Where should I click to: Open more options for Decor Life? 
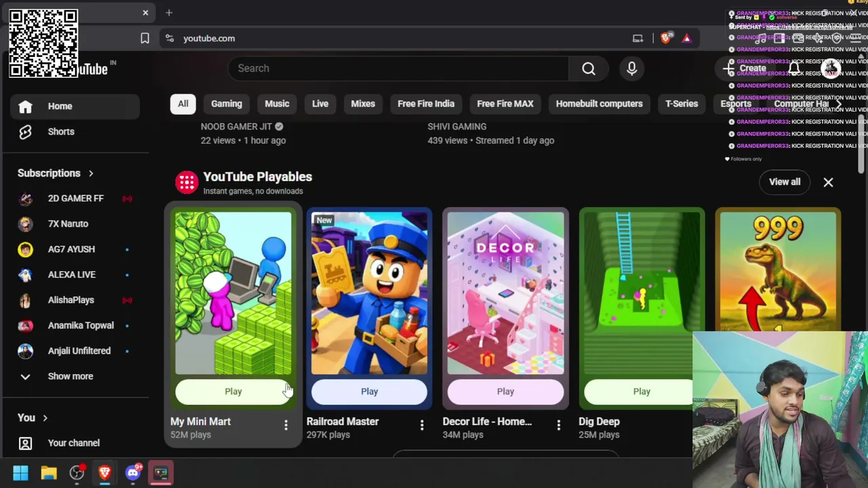point(559,425)
